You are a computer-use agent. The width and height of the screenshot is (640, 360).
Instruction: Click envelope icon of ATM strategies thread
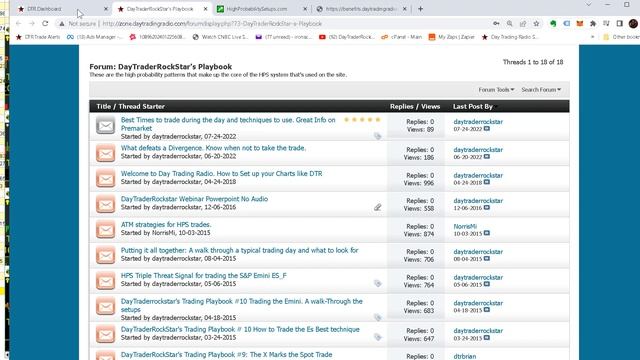(105, 230)
